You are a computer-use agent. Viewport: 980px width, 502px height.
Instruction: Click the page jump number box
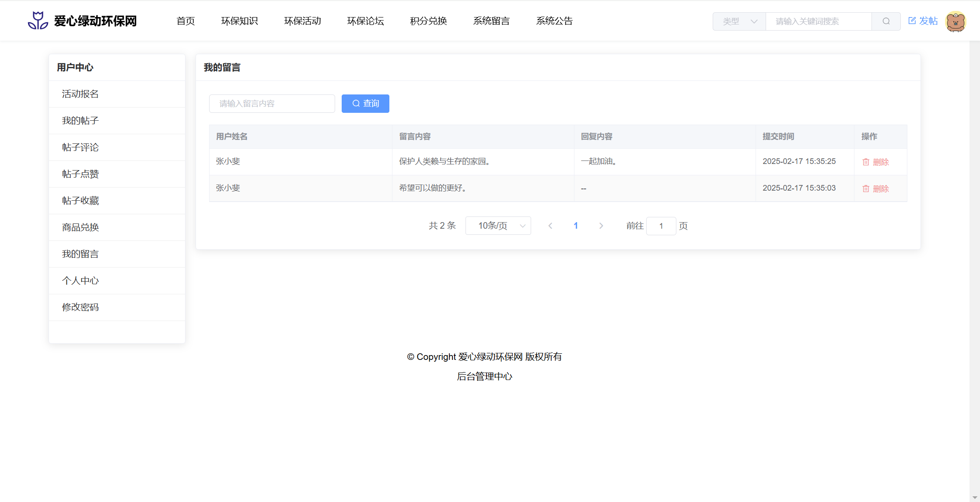[661, 226]
